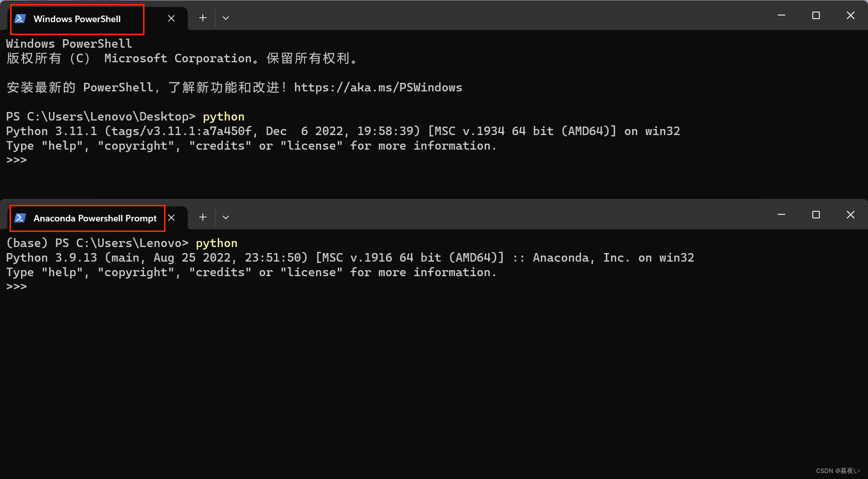The width and height of the screenshot is (868, 479).
Task: Click python command after (base) prompt
Action: pos(216,244)
